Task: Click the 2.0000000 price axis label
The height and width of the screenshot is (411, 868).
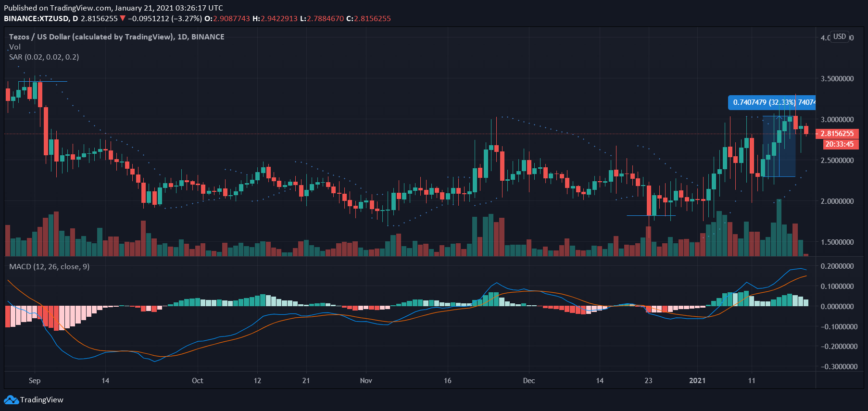Action: pos(837,201)
